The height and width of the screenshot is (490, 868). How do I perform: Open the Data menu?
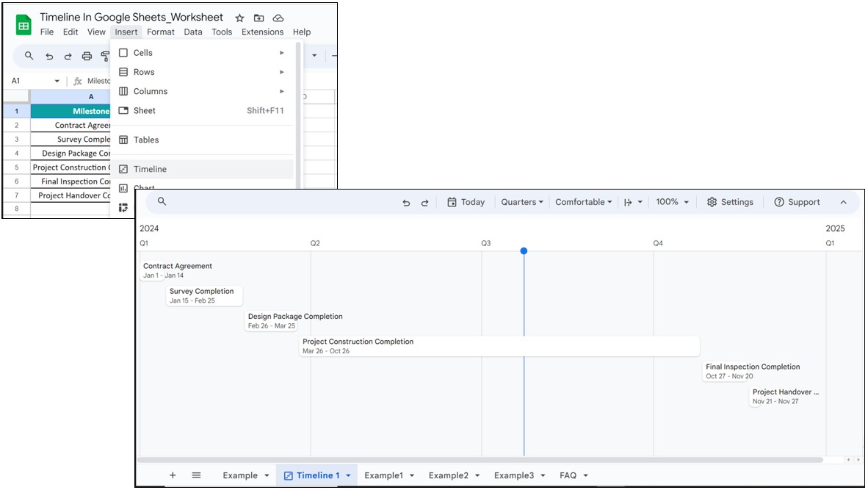tap(193, 32)
